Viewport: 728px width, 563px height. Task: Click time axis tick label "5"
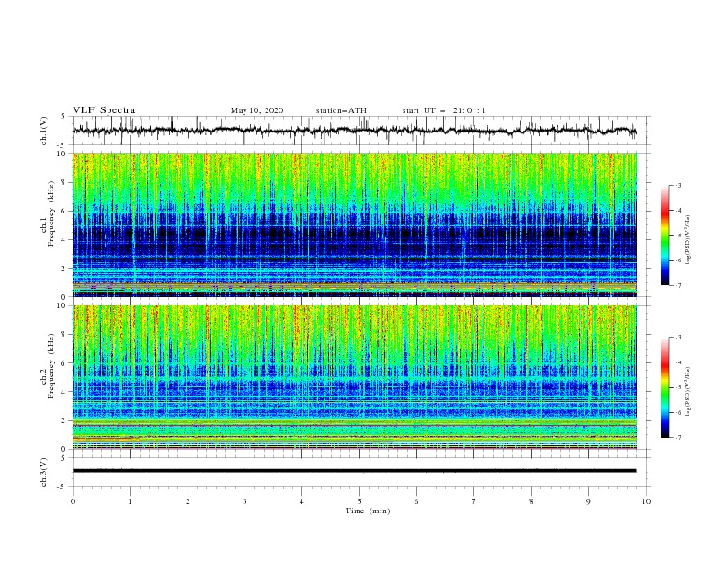pos(359,501)
